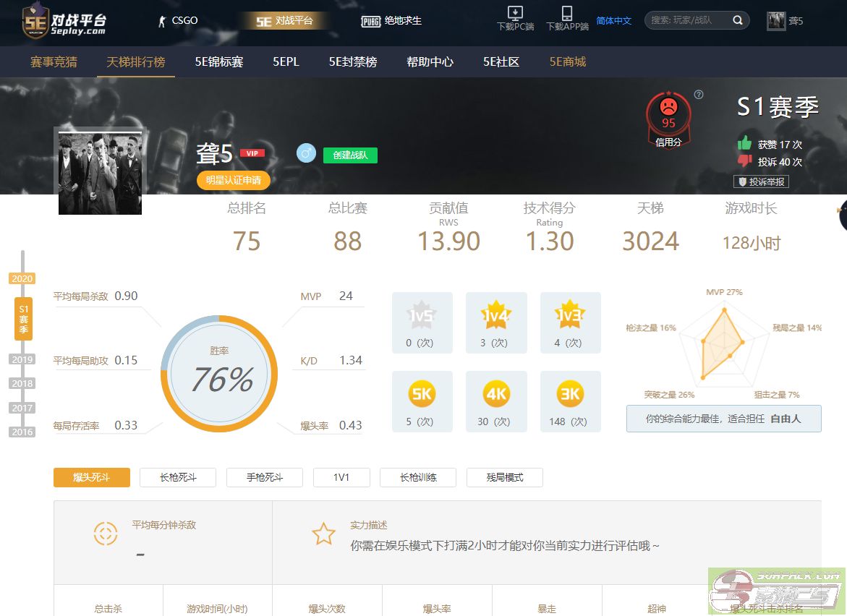Select the 残局模式 tab
847x616 pixels.
(x=504, y=477)
